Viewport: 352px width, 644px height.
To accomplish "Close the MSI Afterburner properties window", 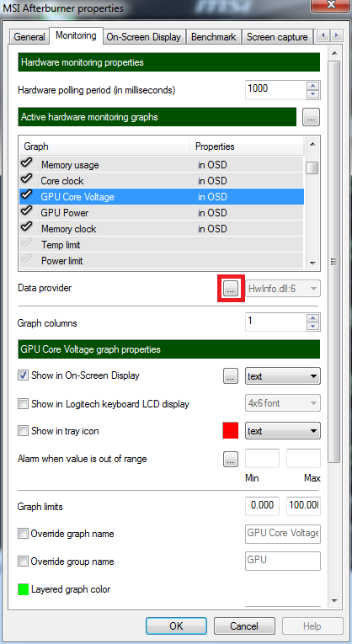I will click(x=329, y=5).
